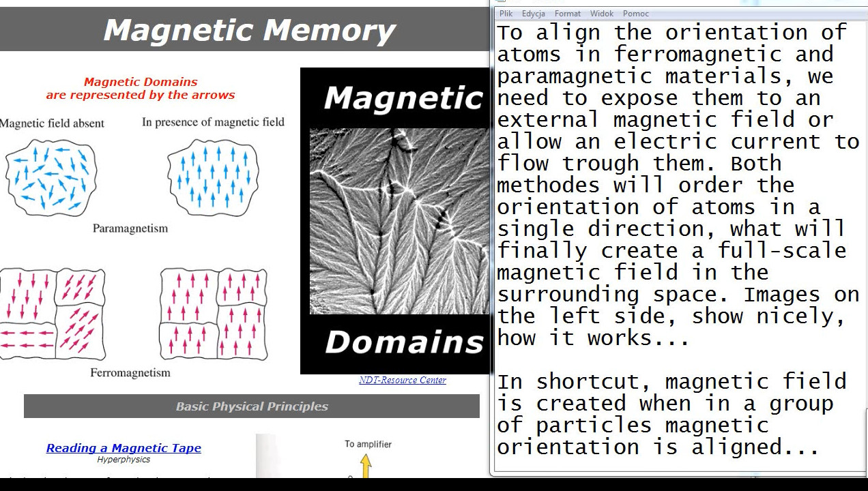Click the 'Magnetic Domains are represented' red caption

tap(140, 89)
